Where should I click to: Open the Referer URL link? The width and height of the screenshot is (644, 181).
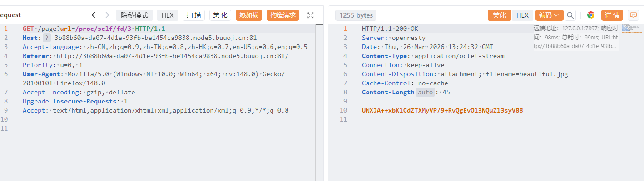pos(172,56)
